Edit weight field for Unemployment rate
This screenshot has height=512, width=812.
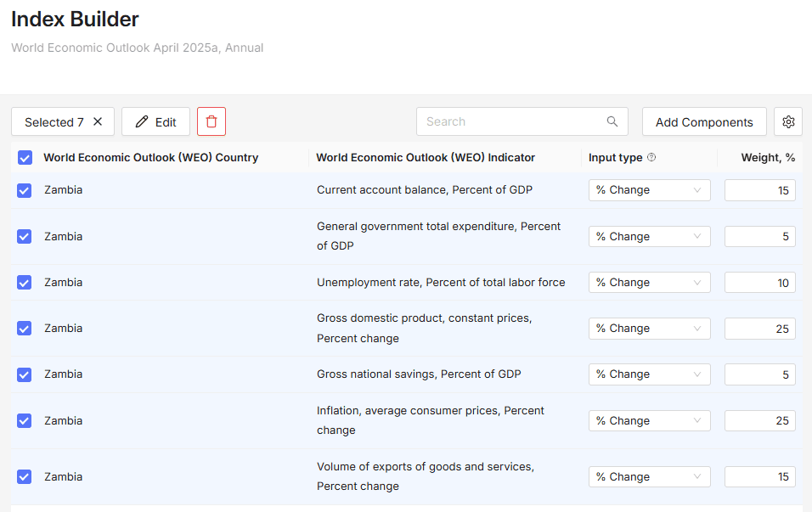pos(759,283)
